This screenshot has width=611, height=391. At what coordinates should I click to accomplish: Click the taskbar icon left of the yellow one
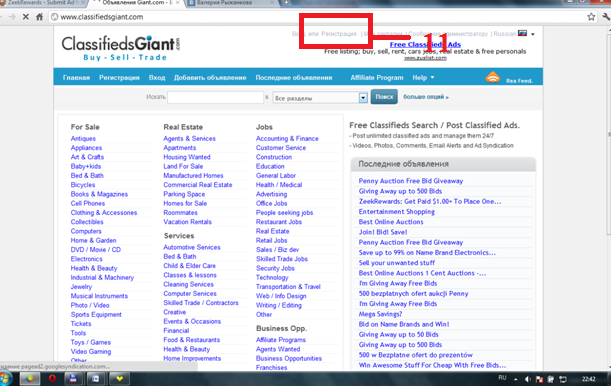pyautogui.click(x=95, y=378)
